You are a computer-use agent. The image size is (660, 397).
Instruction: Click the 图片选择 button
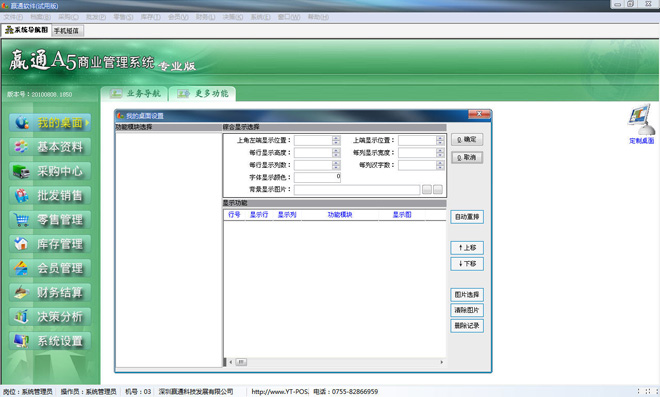point(467,295)
